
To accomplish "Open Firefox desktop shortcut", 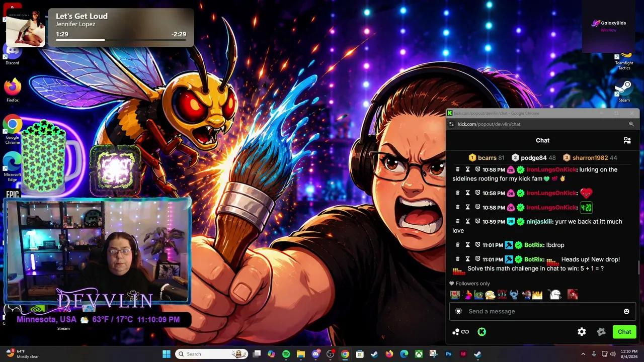I will [x=13, y=90].
